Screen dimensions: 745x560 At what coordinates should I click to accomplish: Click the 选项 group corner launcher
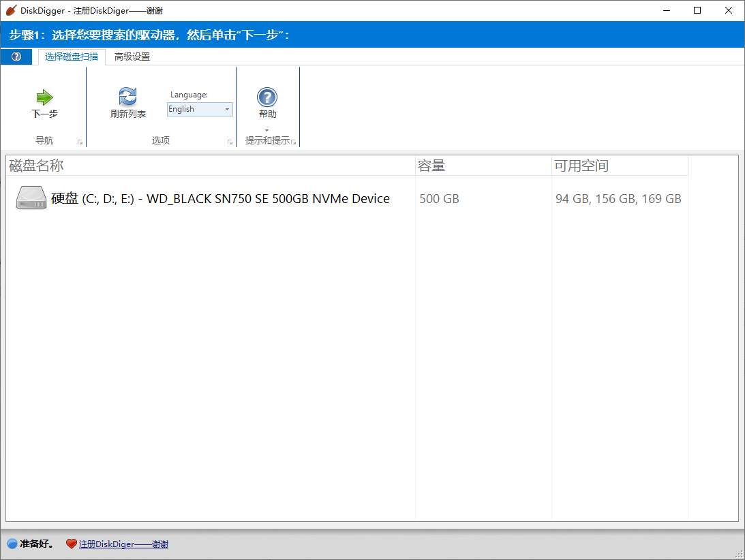(230, 141)
